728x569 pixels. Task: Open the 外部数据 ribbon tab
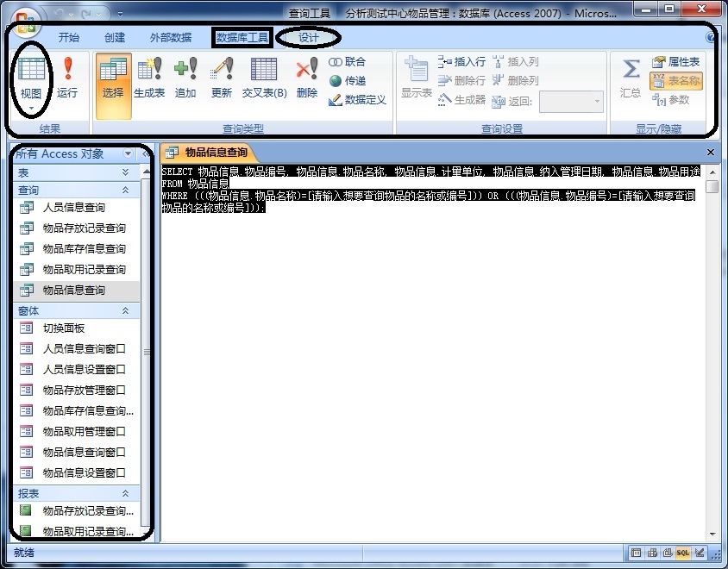171,38
